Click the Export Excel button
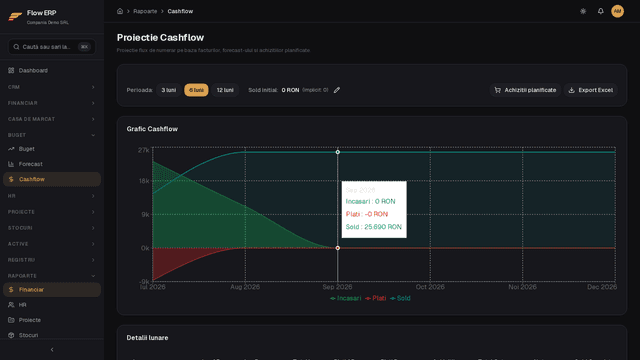The width and height of the screenshot is (640, 360). (591, 90)
